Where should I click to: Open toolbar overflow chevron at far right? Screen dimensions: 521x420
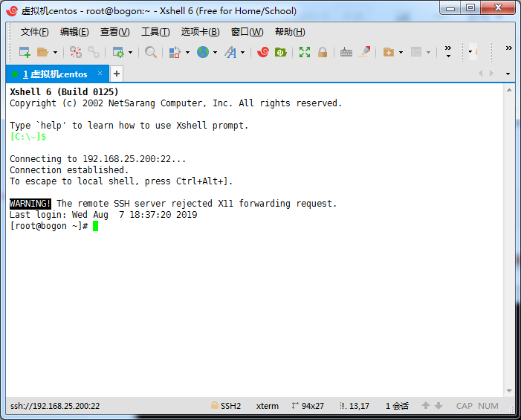(x=508, y=48)
